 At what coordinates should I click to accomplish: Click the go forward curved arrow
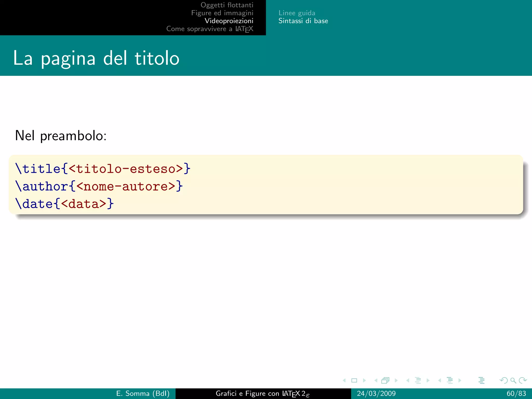523,381
